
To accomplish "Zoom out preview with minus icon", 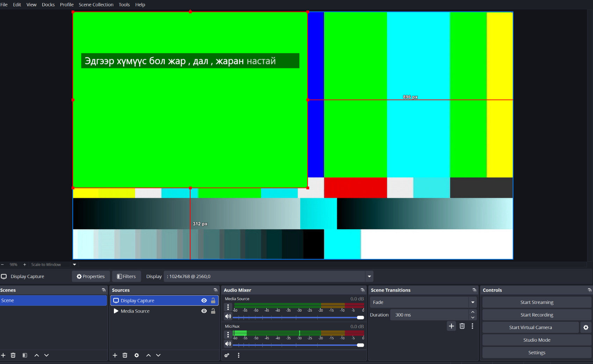I will [2, 265].
